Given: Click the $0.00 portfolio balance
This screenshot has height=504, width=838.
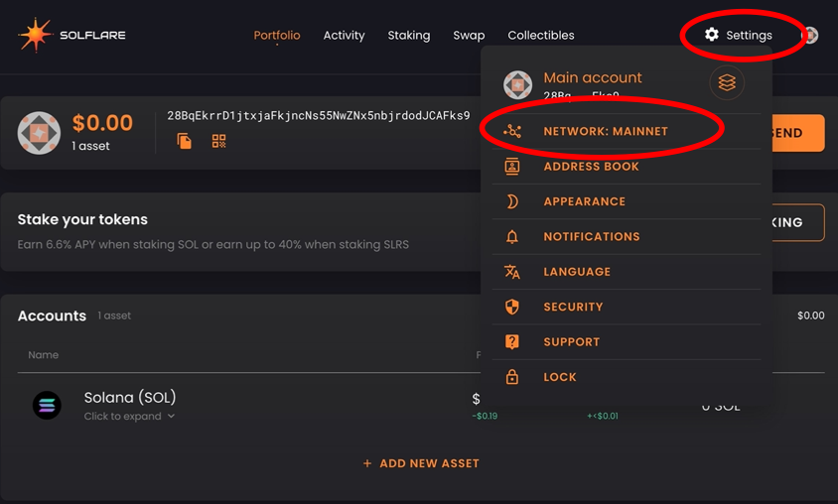Looking at the screenshot, I should 102,123.
